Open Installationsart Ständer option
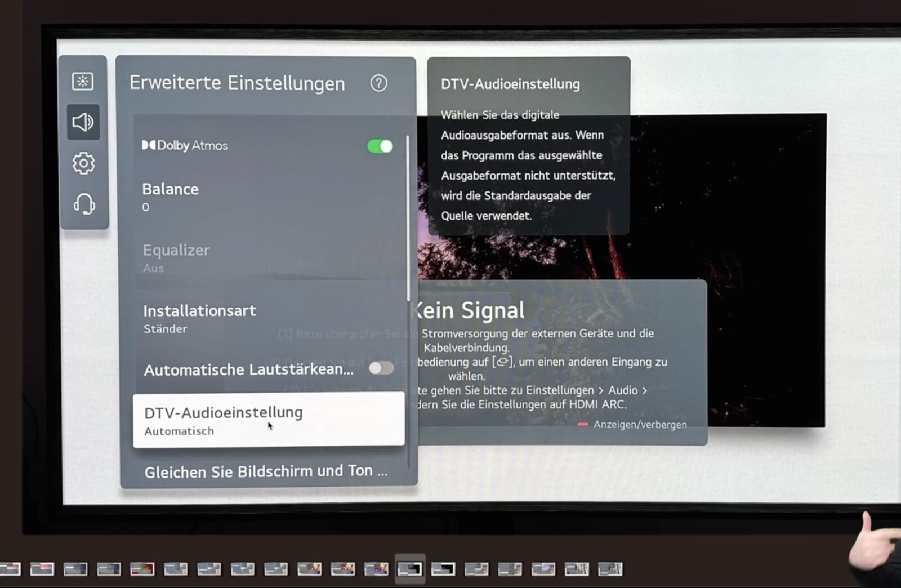901x588 pixels. (x=269, y=319)
